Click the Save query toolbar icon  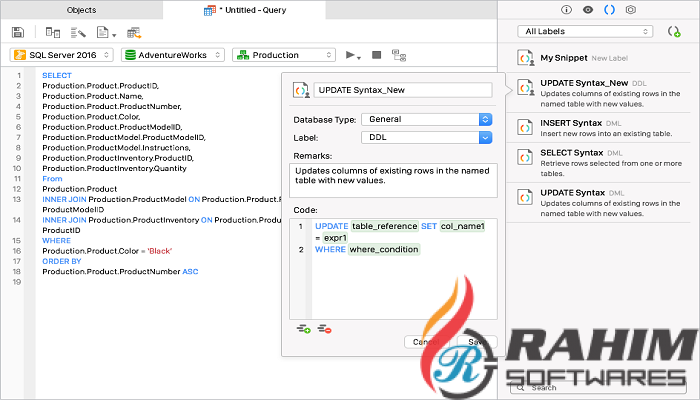point(18,32)
